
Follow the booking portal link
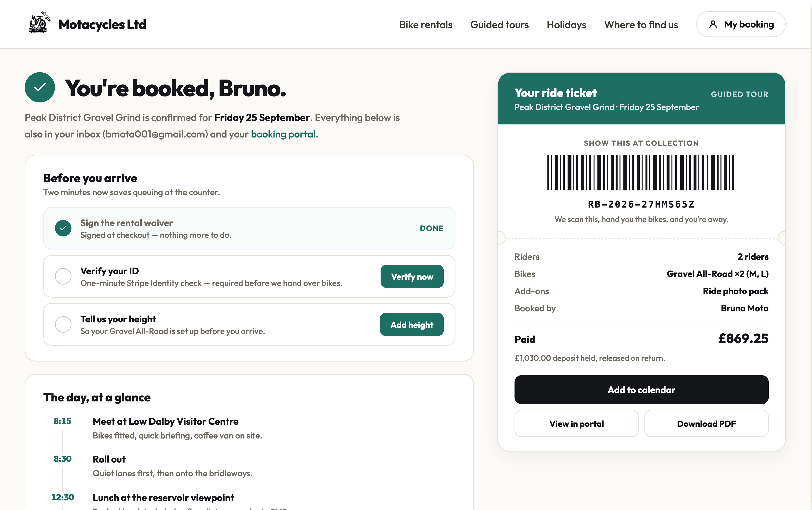point(283,134)
